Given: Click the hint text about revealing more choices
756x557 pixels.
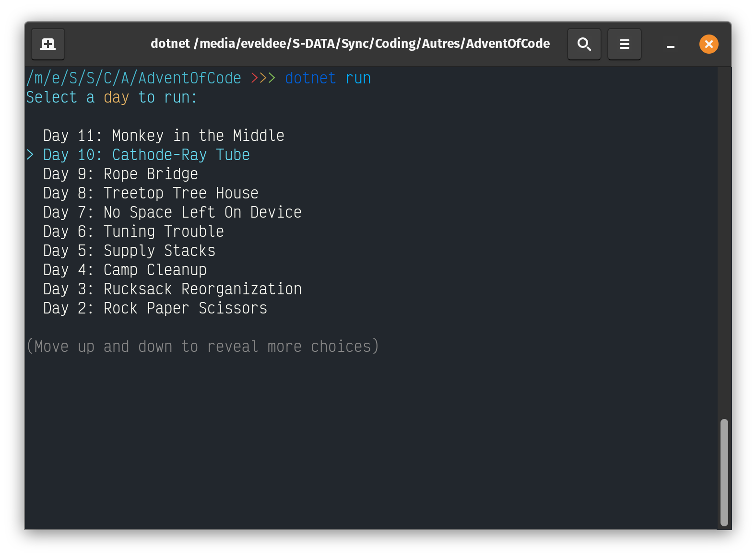Looking at the screenshot, I should 202,346.
